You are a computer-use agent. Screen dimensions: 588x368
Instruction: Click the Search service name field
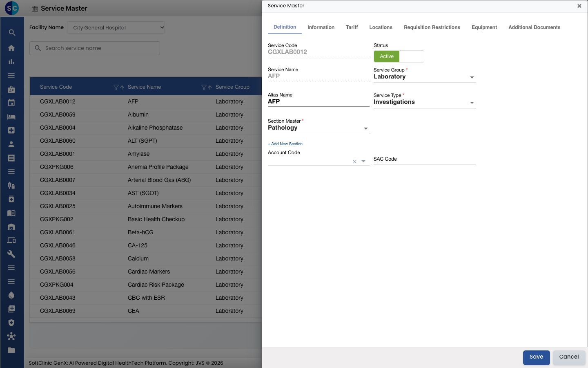point(95,48)
